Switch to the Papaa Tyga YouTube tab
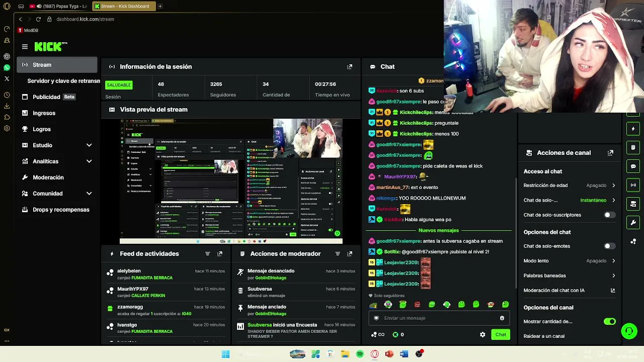This screenshot has width=644, height=362. pyautogui.click(x=59, y=6)
